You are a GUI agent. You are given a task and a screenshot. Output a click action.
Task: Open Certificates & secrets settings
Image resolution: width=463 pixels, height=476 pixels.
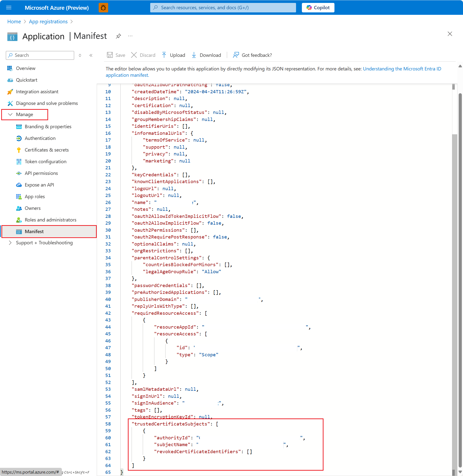(x=46, y=150)
